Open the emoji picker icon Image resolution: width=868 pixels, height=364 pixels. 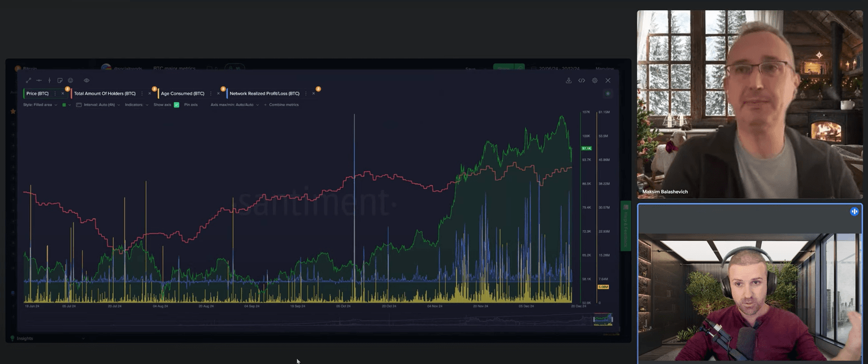coord(71,81)
